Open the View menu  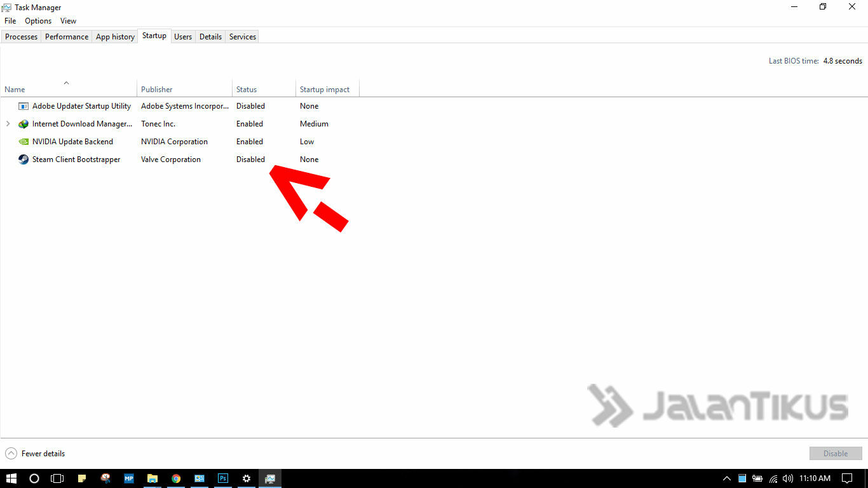tap(68, 21)
